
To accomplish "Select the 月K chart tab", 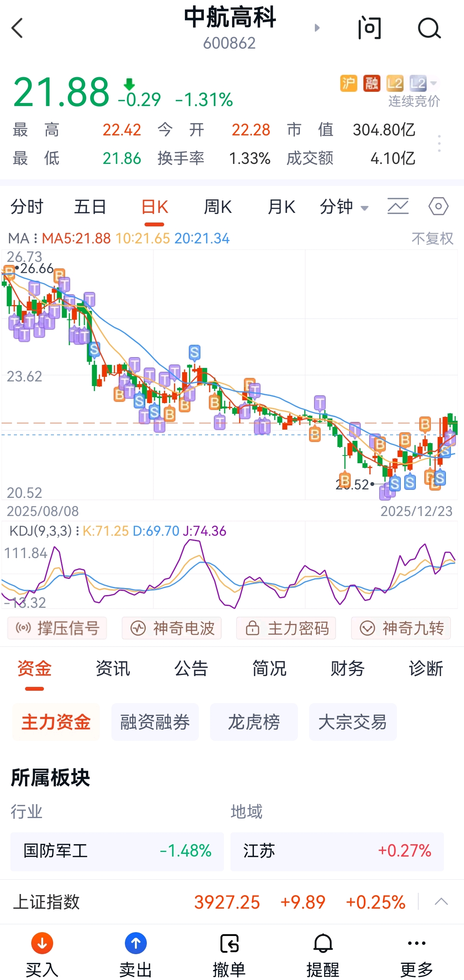I will click(x=281, y=207).
